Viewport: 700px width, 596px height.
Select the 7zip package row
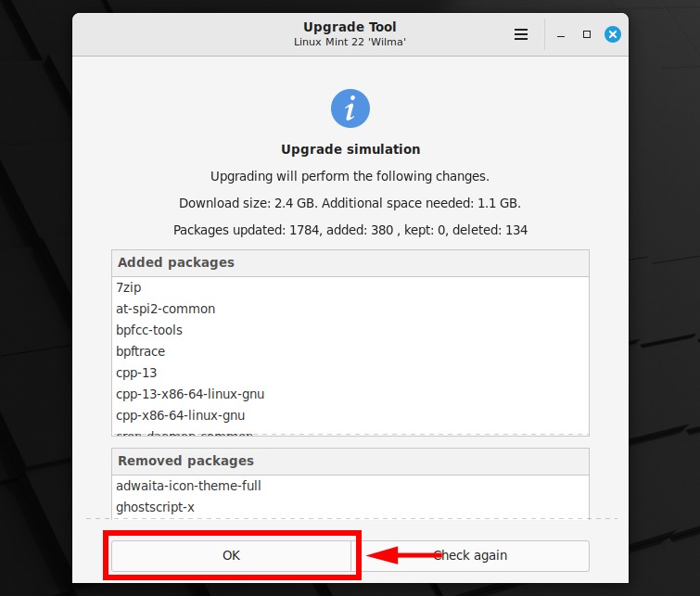click(350, 287)
